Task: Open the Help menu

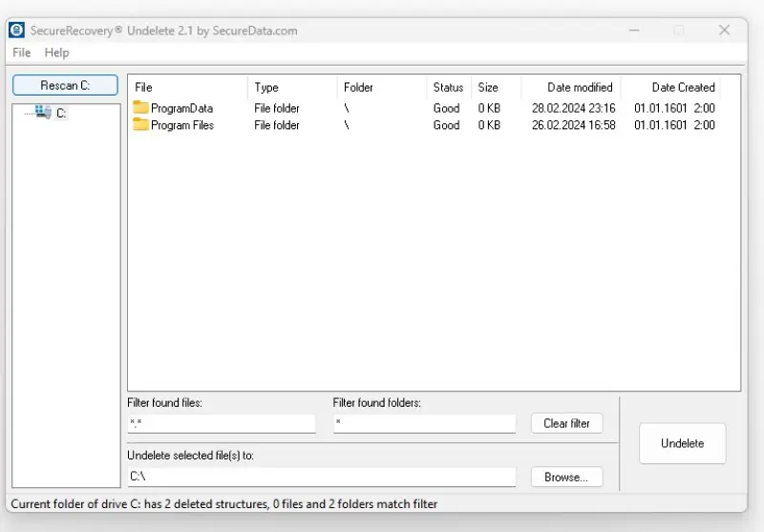Action: [x=56, y=53]
